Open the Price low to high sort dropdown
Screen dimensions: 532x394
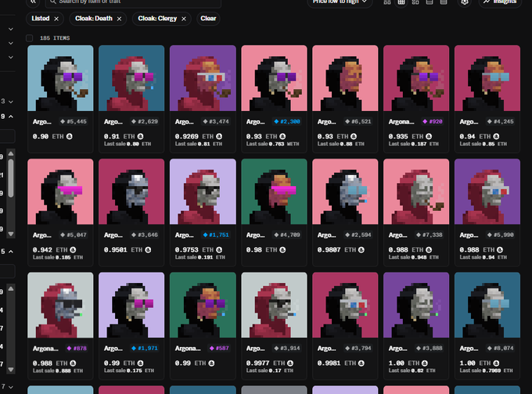click(340, 2)
